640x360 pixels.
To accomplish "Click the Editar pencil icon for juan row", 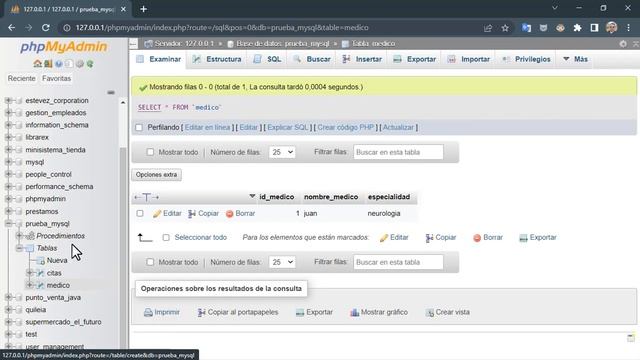I will pos(157,213).
